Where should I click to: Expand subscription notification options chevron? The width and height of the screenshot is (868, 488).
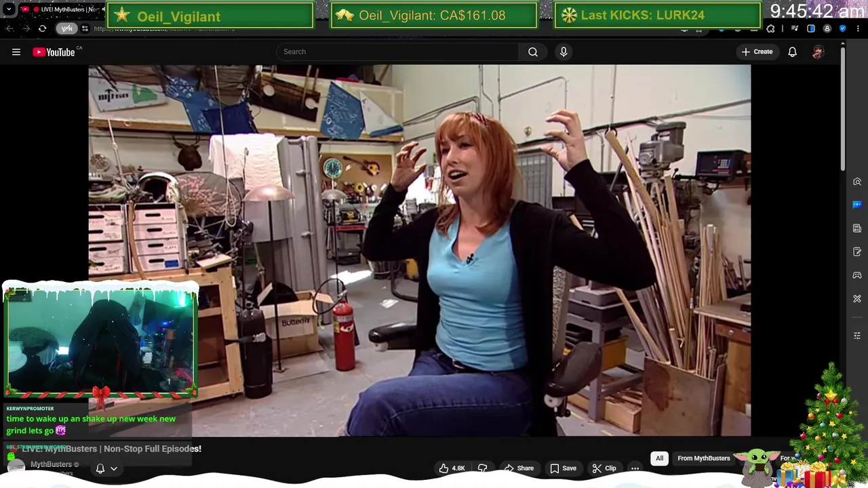(114, 468)
